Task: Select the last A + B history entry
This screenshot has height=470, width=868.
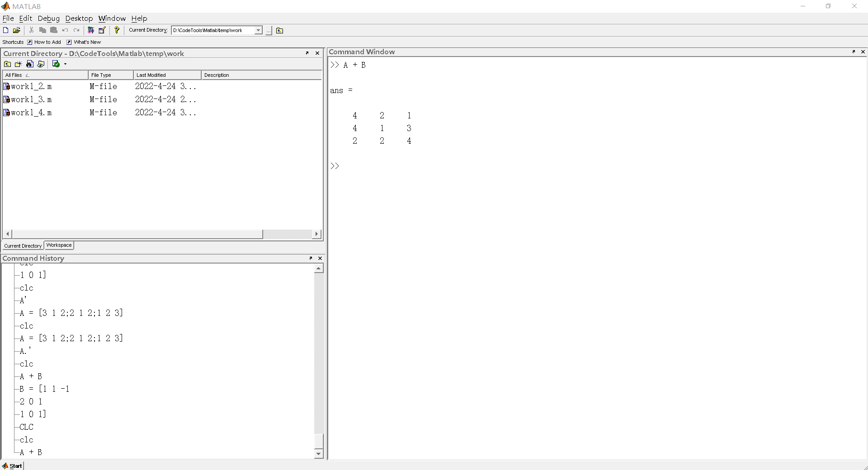Action: point(31,452)
